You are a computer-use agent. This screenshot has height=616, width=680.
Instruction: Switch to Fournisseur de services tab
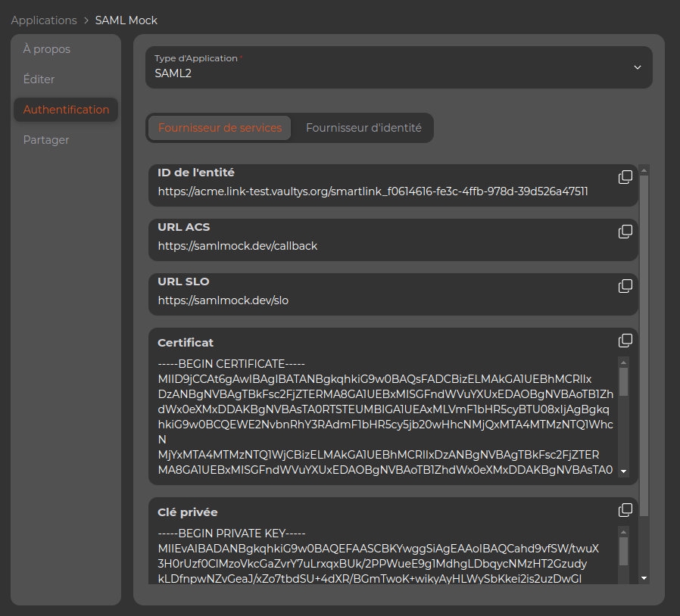[x=220, y=128]
